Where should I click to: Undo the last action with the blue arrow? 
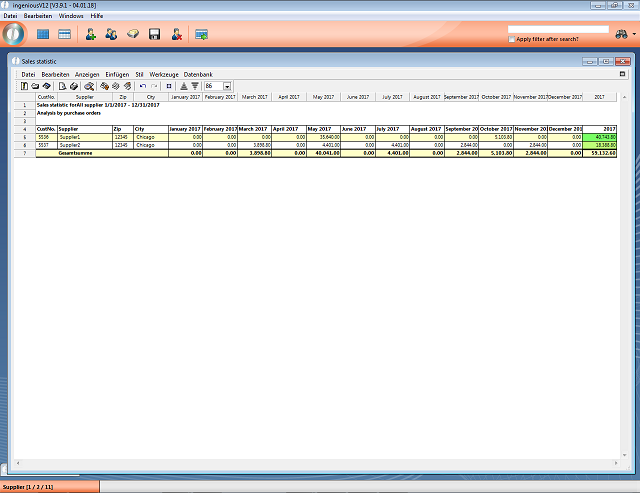pos(143,86)
